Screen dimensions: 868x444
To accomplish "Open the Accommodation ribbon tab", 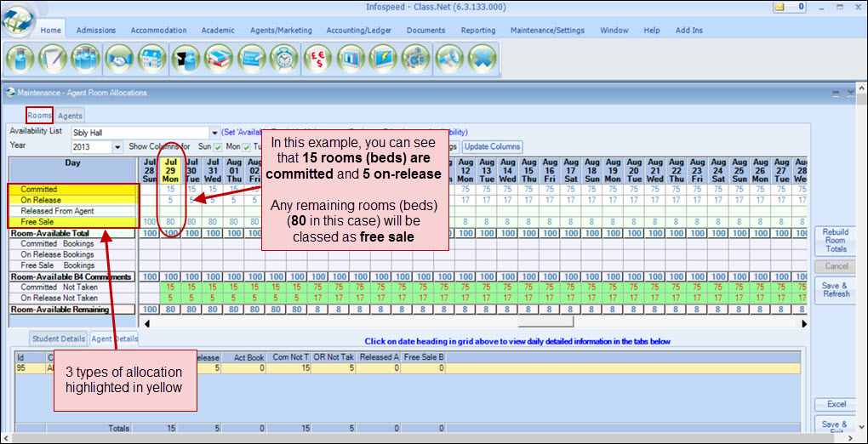I will click(x=158, y=31).
